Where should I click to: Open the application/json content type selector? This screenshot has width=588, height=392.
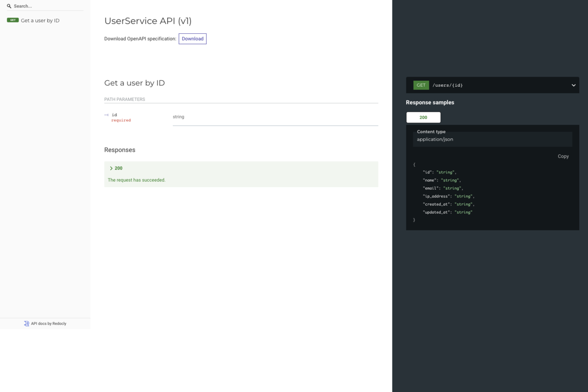click(x=492, y=139)
